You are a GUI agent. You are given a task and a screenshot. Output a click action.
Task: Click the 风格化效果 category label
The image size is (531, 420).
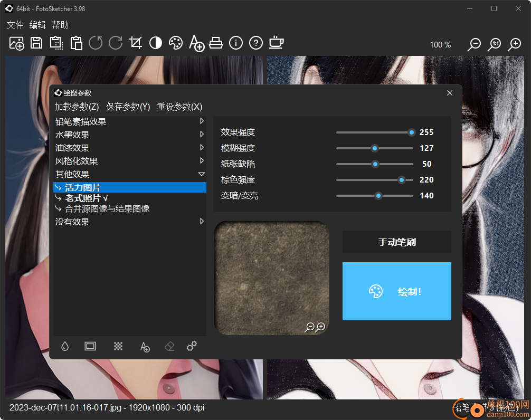pyautogui.click(x=77, y=161)
